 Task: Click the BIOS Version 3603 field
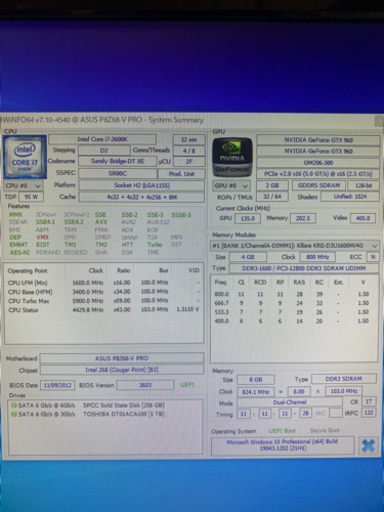(x=145, y=385)
